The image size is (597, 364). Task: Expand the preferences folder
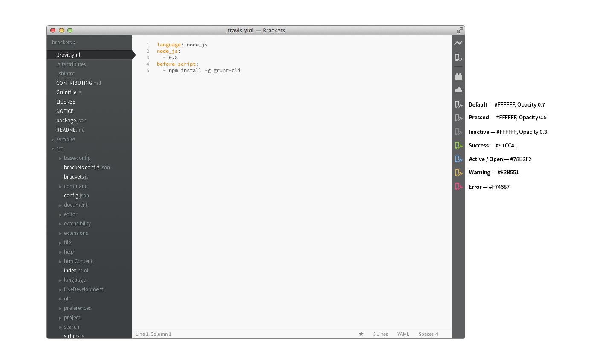coord(61,308)
